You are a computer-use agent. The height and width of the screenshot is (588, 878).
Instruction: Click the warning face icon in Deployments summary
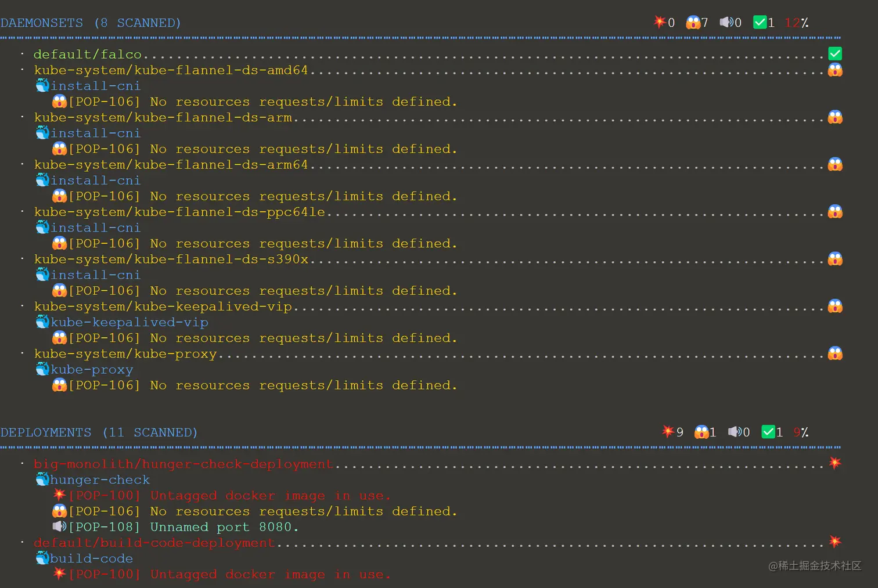[x=701, y=432]
